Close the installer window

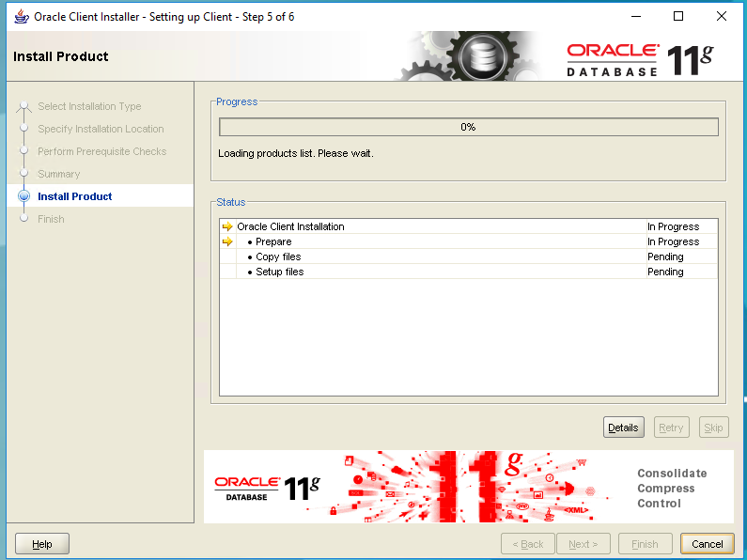[722, 16]
